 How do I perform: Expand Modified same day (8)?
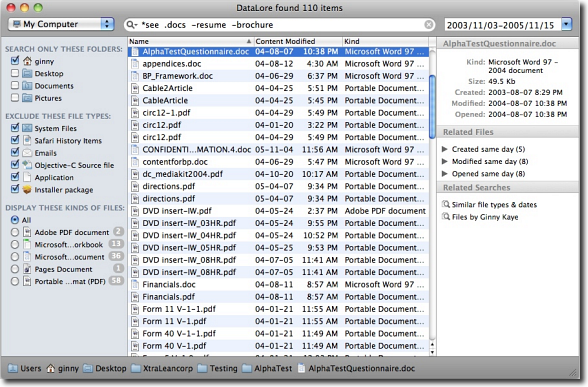(445, 161)
